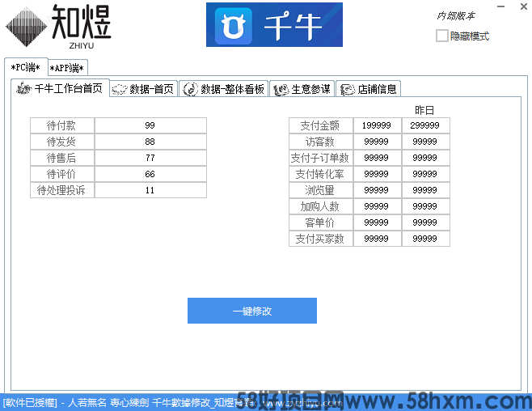Screen dimensions: 532x411
Task: Click the 待付款 label
Action: pyautogui.click(x=61, y=125)
